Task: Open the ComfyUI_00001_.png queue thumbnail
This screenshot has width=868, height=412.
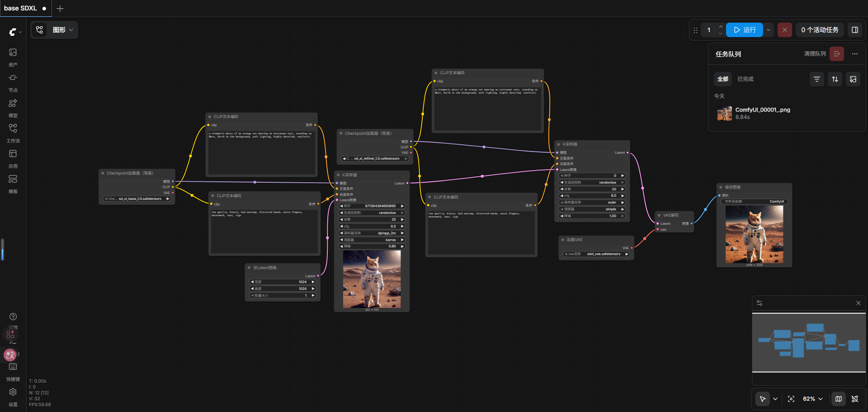Action: (725, 114)
